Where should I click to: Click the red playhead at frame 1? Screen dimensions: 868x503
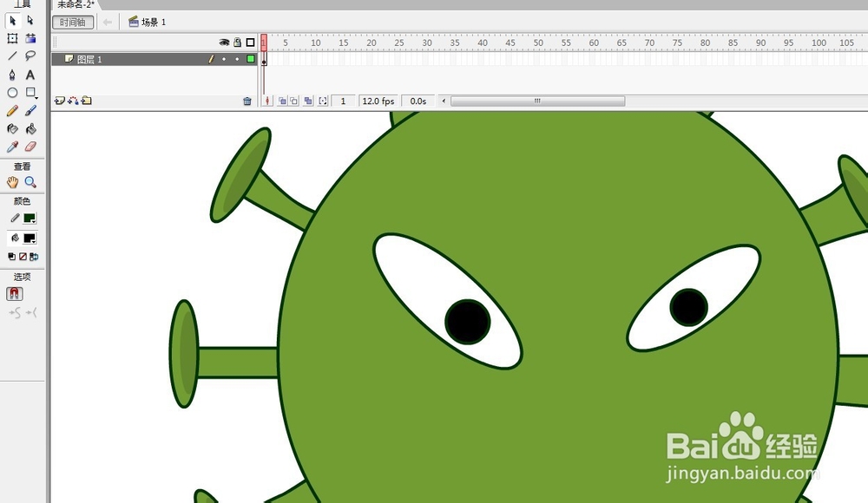click(x=264, y=42)
